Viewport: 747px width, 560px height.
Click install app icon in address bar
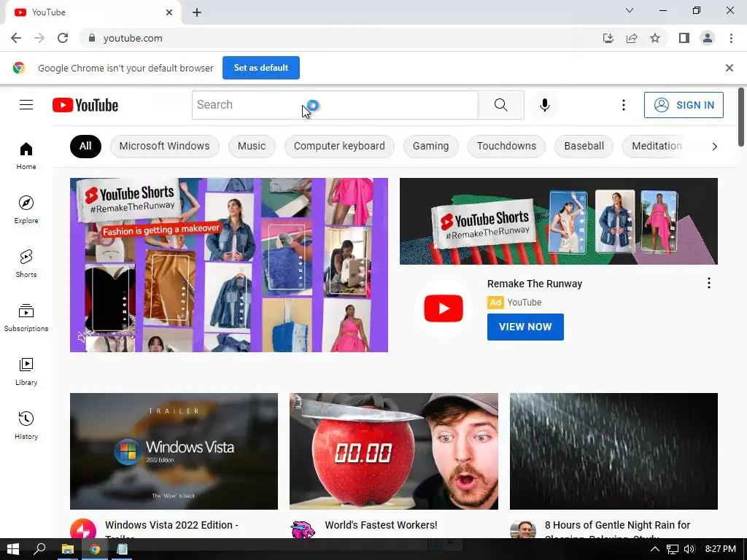[x=608, y=38]
